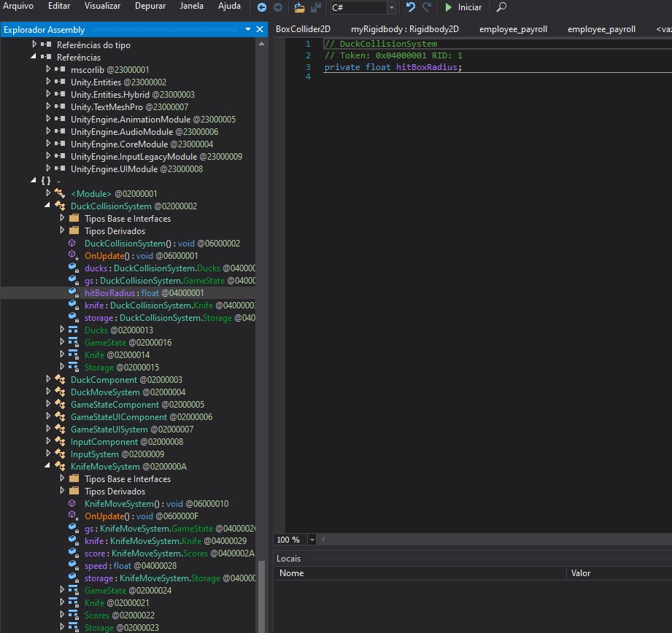Open the Search magnifier tool

click(501, 7)
